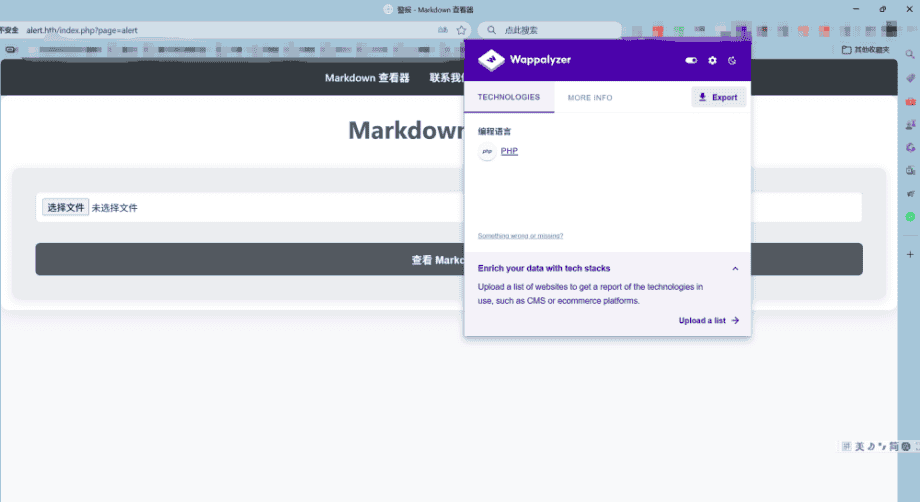Screen dimensions: 920x502
Task: Toggle the Wappalyzer enable switch
Action: click(x=691, y=61)
